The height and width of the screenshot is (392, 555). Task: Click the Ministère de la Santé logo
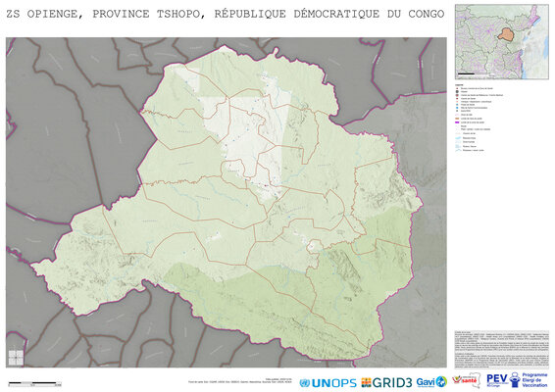tap(467, 380)
